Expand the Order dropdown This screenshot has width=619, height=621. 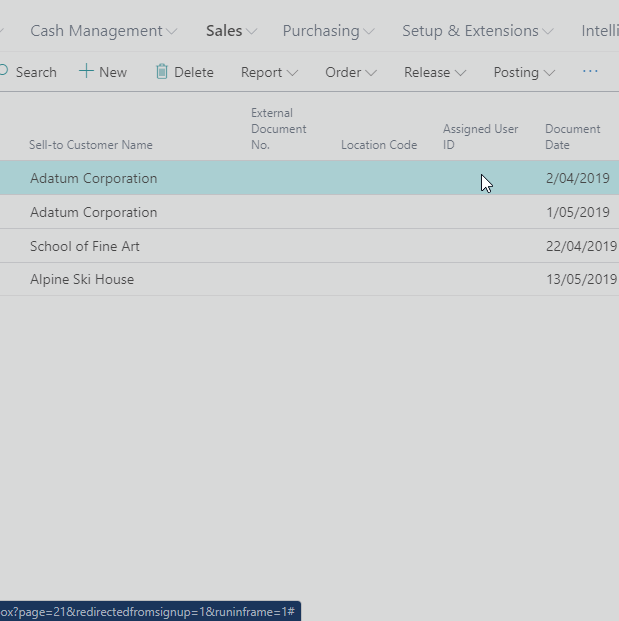click(351, 72)
